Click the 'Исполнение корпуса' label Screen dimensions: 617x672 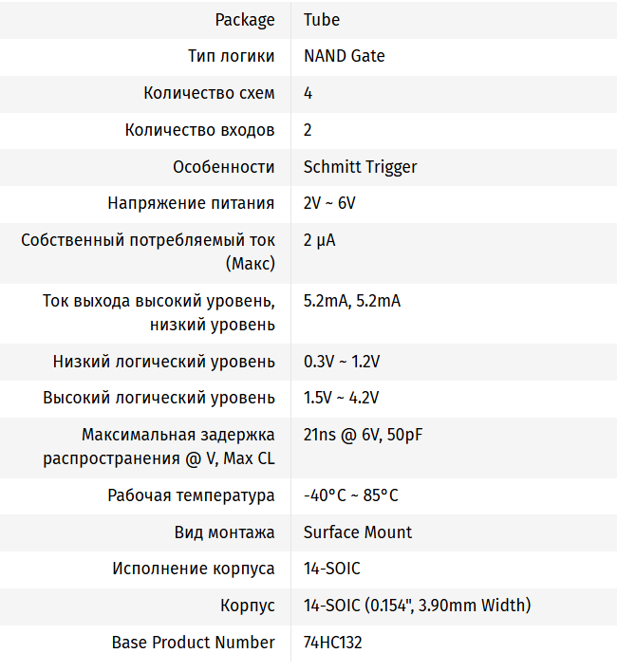[194, 569]
